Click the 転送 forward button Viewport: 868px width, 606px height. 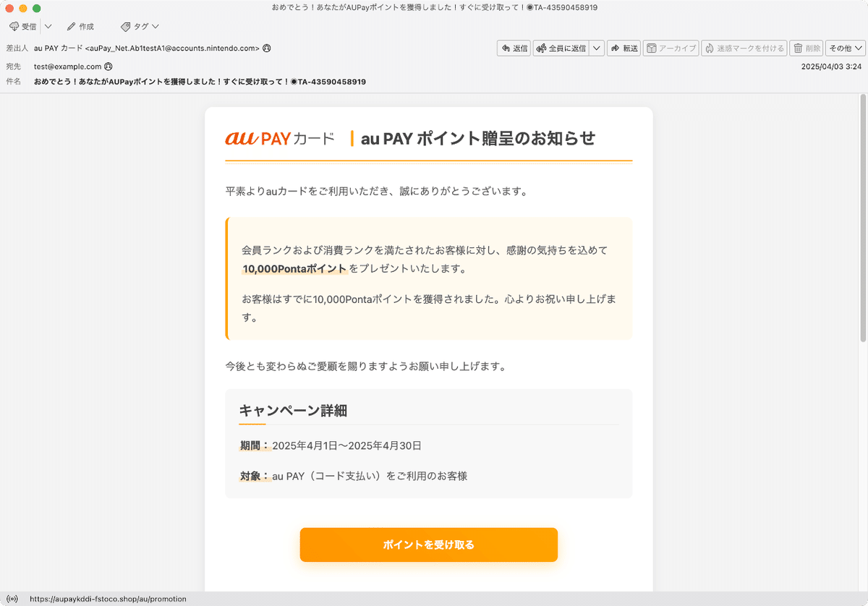point(624,48)
